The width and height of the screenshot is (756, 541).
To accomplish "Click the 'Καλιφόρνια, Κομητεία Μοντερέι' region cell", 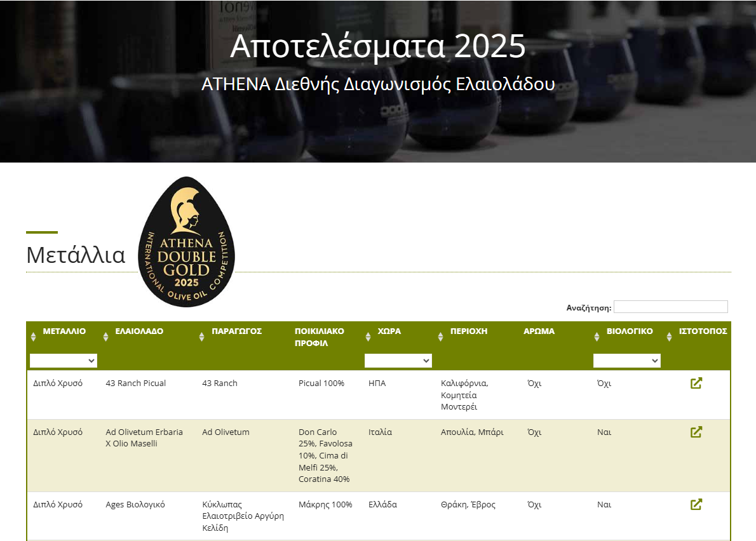I will [464, 395].
